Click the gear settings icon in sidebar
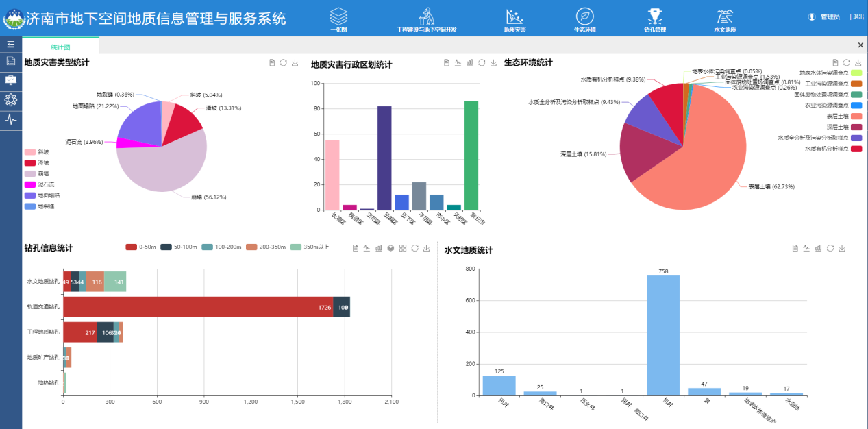 click(11, 99)
